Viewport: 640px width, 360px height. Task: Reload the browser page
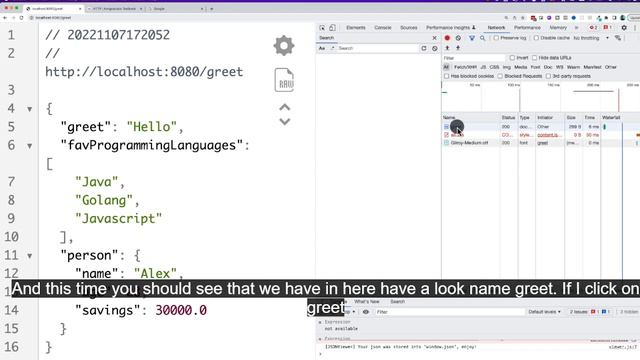(x=22, y=18)
